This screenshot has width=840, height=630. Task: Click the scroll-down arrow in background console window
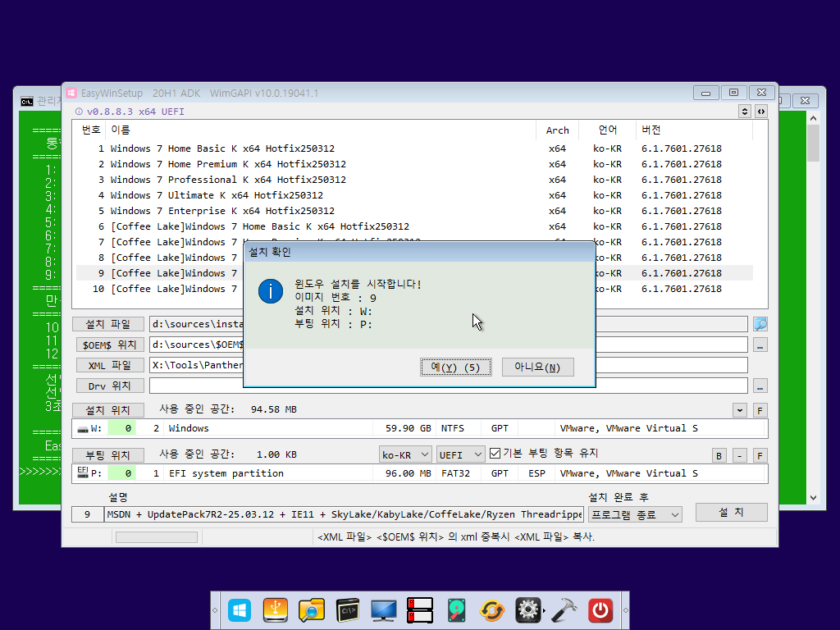[x=813, y=498]
